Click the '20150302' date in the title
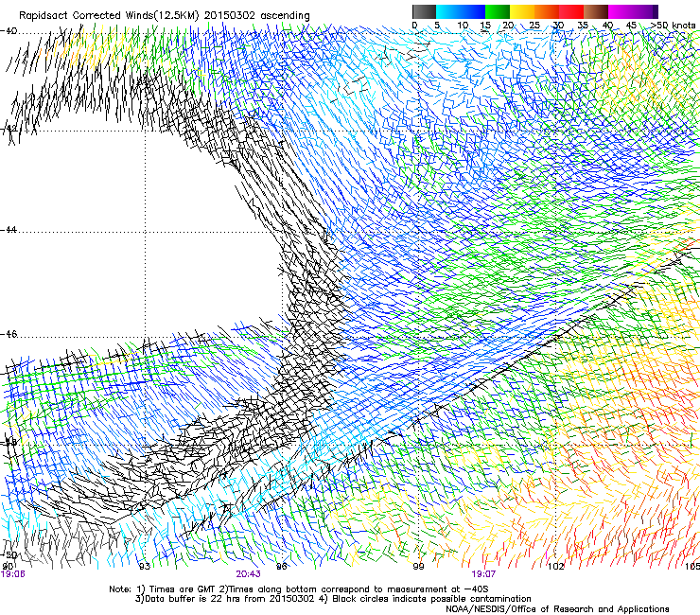Viewport: 700px width, 615px height. (230, 16)
